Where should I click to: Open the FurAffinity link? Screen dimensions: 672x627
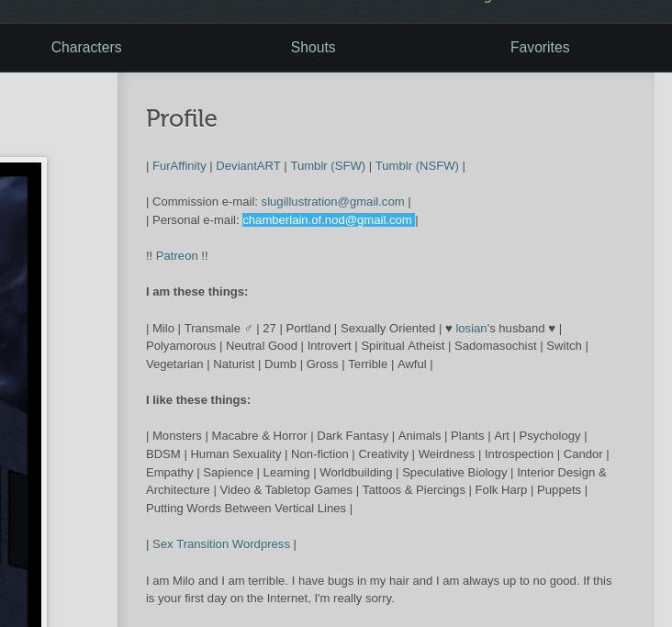point(179,166)
